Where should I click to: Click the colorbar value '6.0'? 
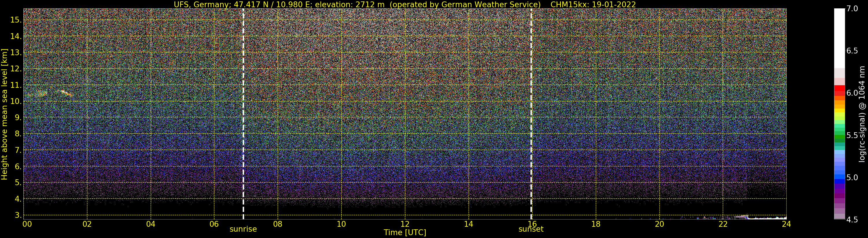click(x=852, y=93)
